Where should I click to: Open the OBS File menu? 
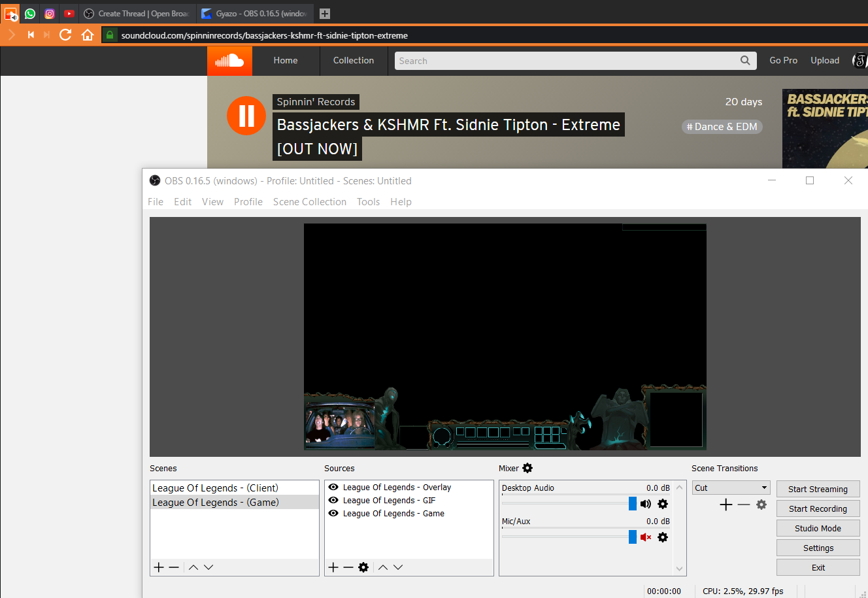click(x=156, y=202)
